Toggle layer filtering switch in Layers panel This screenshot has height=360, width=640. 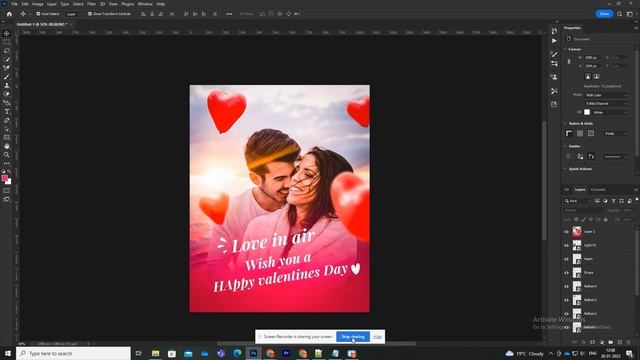[637, 200]
